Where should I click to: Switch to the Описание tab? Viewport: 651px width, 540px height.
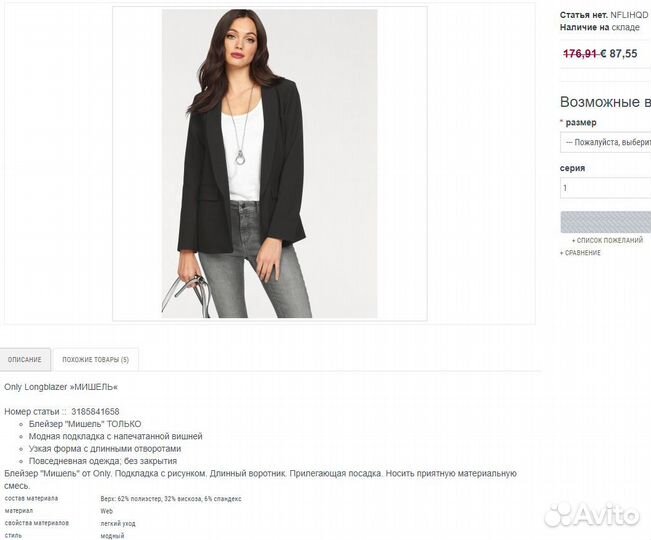coord(25,359)
